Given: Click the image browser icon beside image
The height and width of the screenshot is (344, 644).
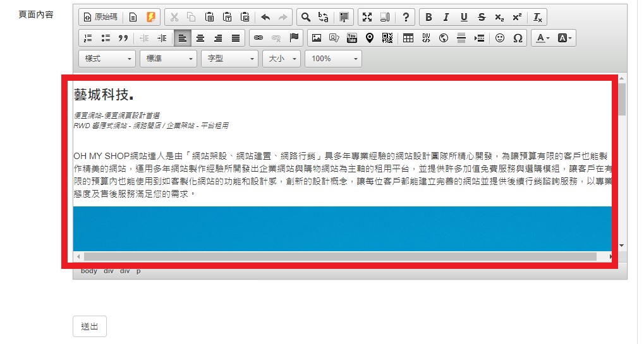Looking at the screenshot, I should [334, 38].
